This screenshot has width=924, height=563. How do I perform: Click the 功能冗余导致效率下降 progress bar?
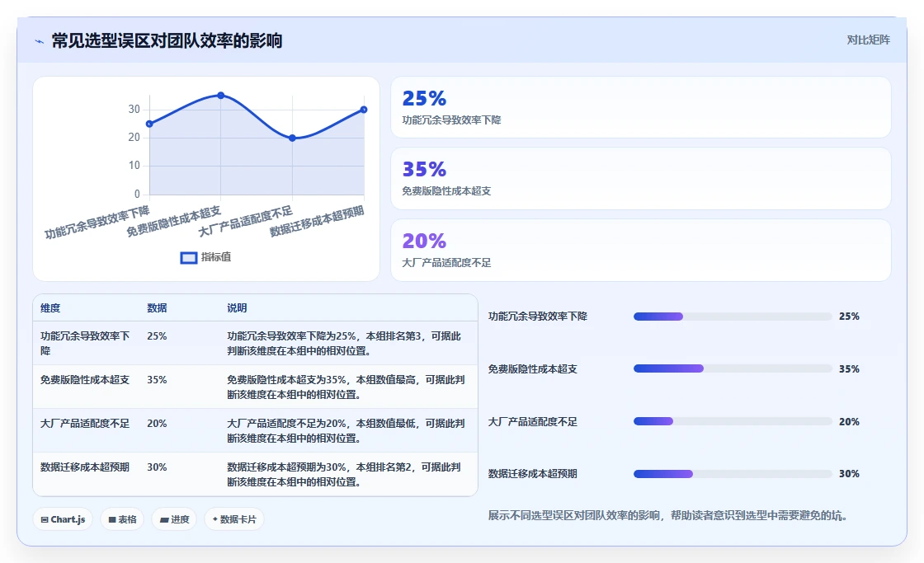733,317
